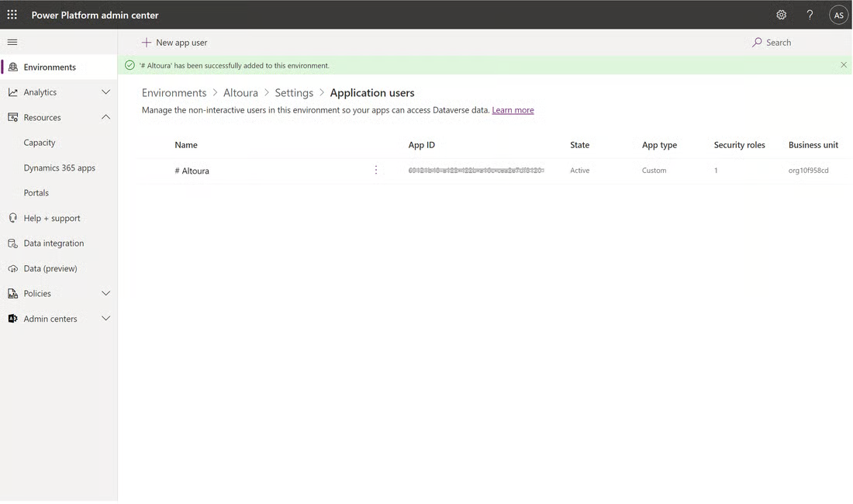This screenshot has height=504, width=853.
Task: Open Dynamics 365 apps page
Action: (59, 168)
